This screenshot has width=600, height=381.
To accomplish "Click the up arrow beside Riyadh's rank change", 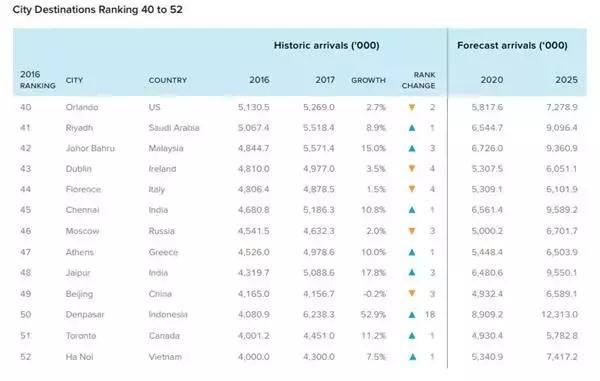I will [412, 128].
